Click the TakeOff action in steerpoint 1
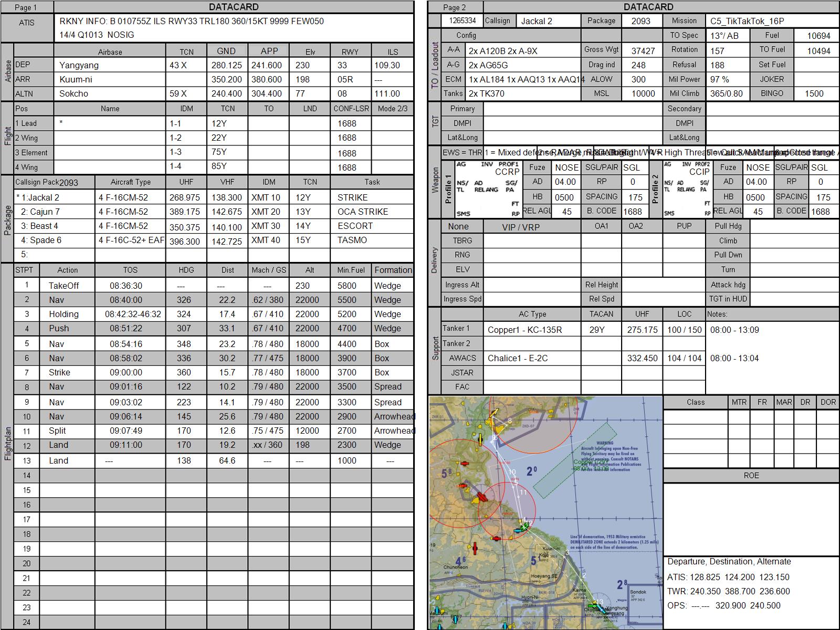 tap(64, 286)
